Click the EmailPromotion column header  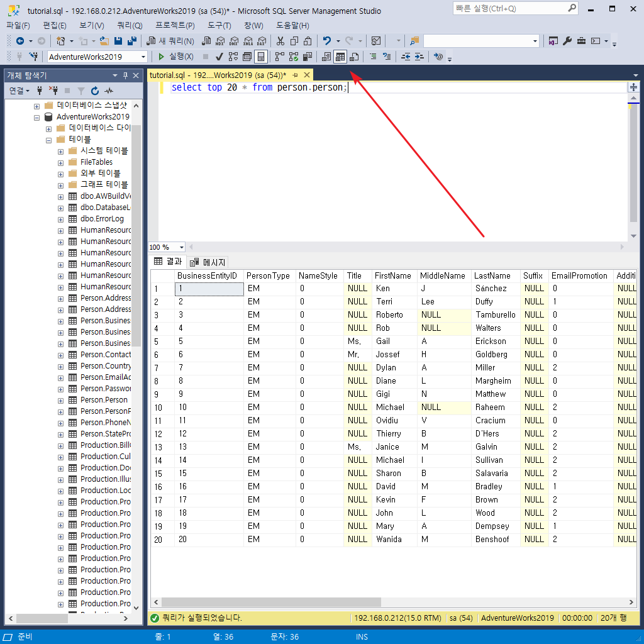(x=580, y=275)
